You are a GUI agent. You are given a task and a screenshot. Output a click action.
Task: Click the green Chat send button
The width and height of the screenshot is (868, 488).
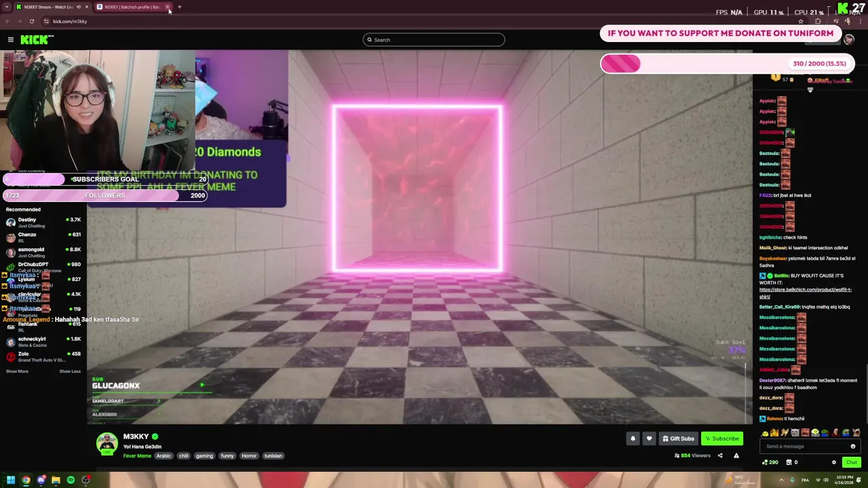[x=852, y=462]
